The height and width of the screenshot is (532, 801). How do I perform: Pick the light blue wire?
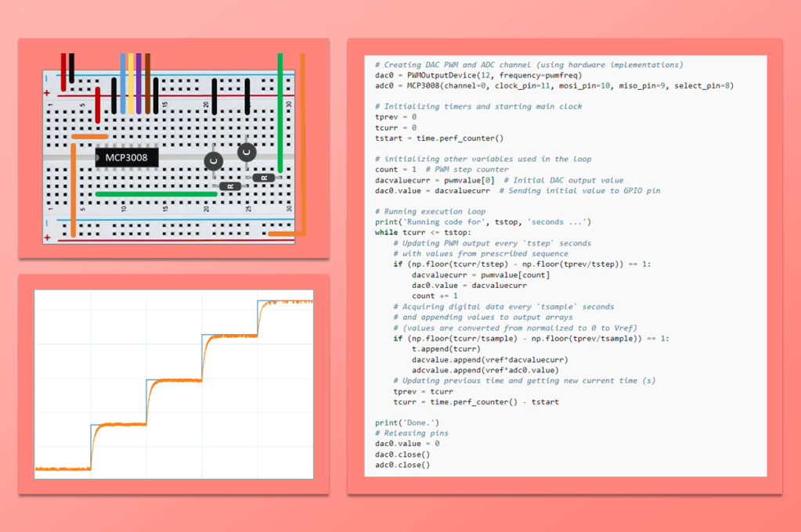[x=123, y=82]
